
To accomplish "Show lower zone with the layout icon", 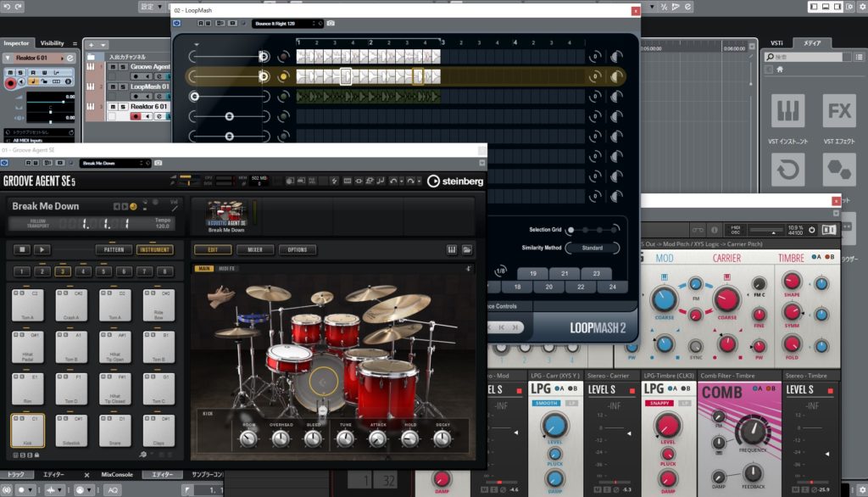I will [826, 7].
